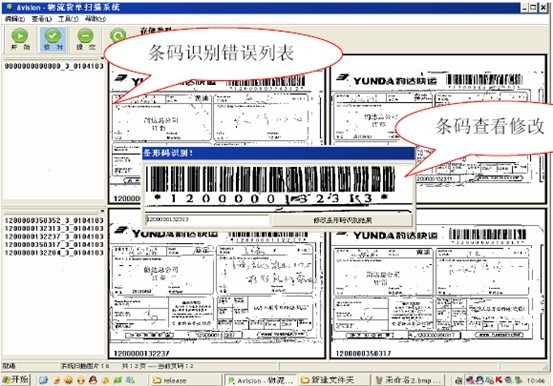The width and height of the screenshot is (553, 386).
Task: Open the 工具 menu
Action: pos(68,19)
